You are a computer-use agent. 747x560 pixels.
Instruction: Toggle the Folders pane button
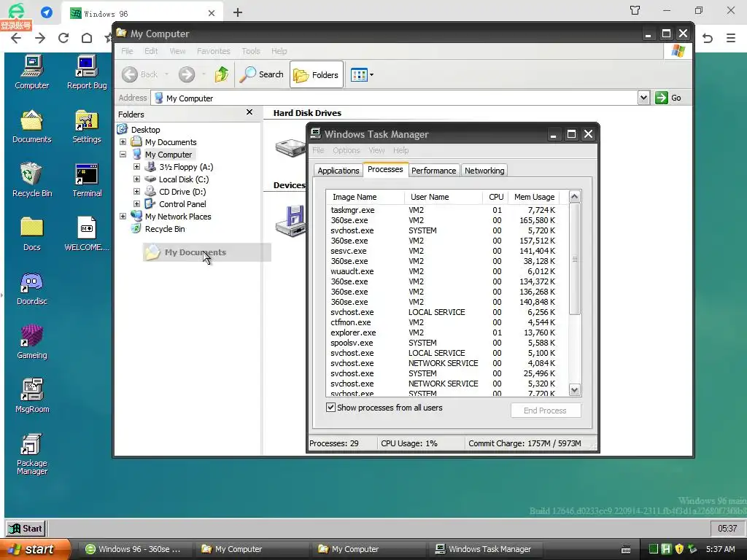click(317, 75)
